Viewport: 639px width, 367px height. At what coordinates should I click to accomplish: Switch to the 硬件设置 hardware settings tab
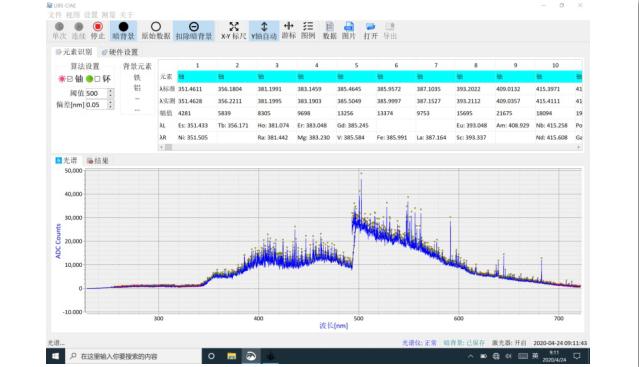pyautogui.click(x=120, y=52)
